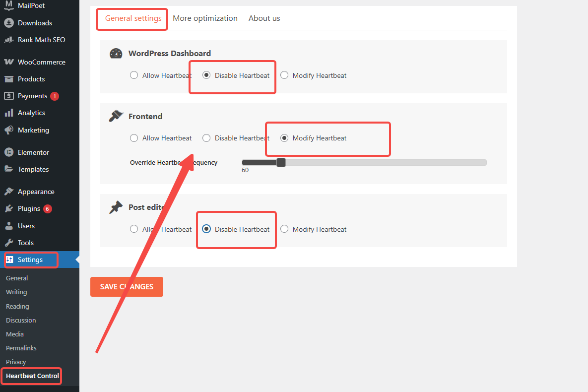The image size is (588, 392).
Task: Click the Products box icon
Action: 9,79
